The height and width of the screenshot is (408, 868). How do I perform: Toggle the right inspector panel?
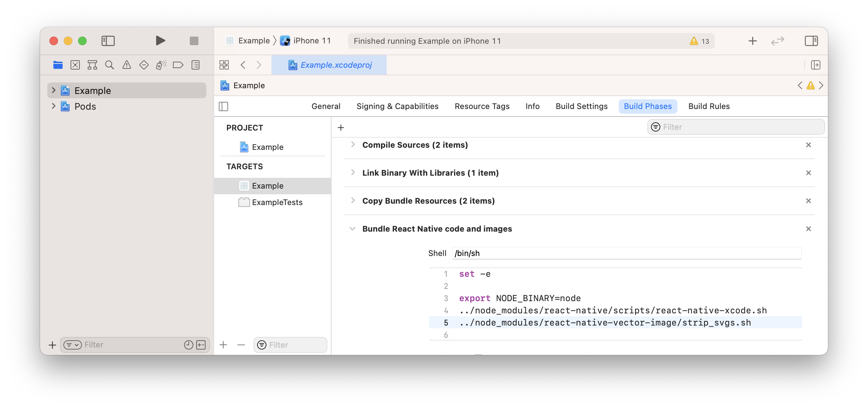[x=811, y=41]
